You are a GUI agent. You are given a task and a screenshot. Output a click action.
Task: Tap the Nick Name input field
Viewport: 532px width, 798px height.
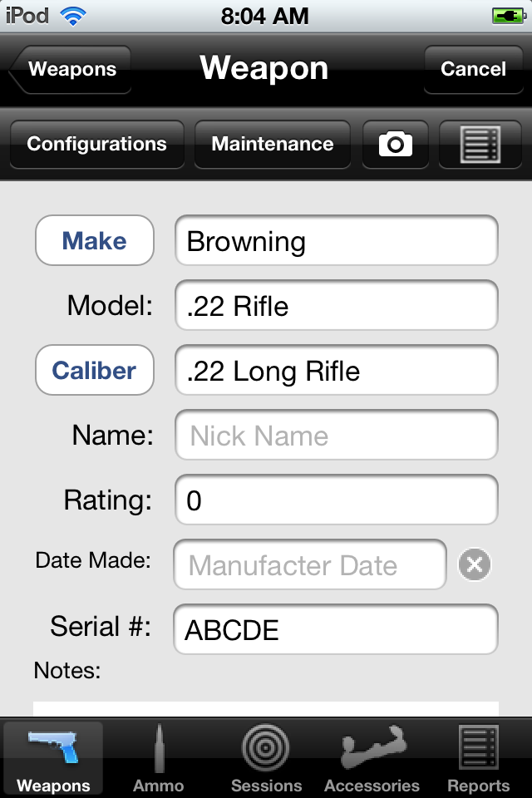coord(336,435)
